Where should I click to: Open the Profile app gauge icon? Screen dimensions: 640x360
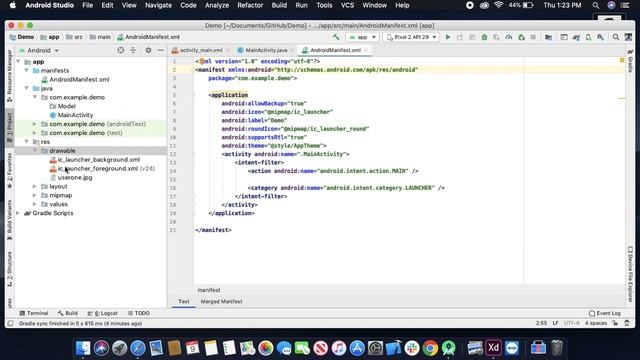pos(509,37)
